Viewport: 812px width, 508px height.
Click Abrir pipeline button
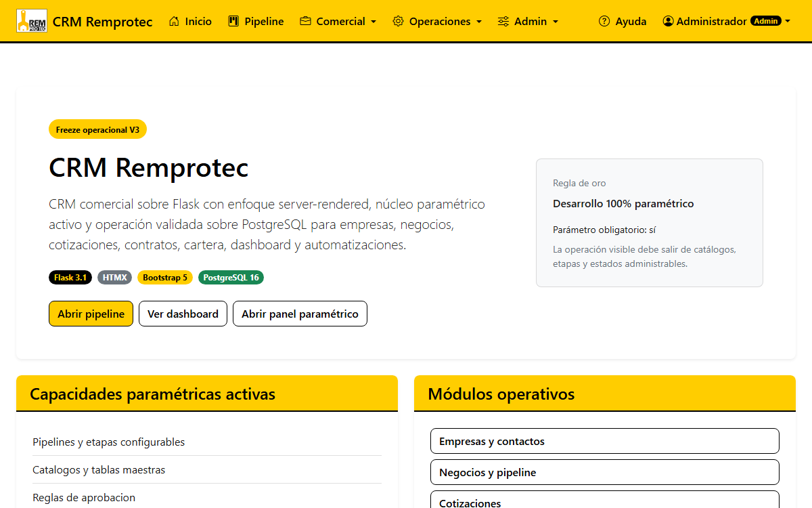91,314
